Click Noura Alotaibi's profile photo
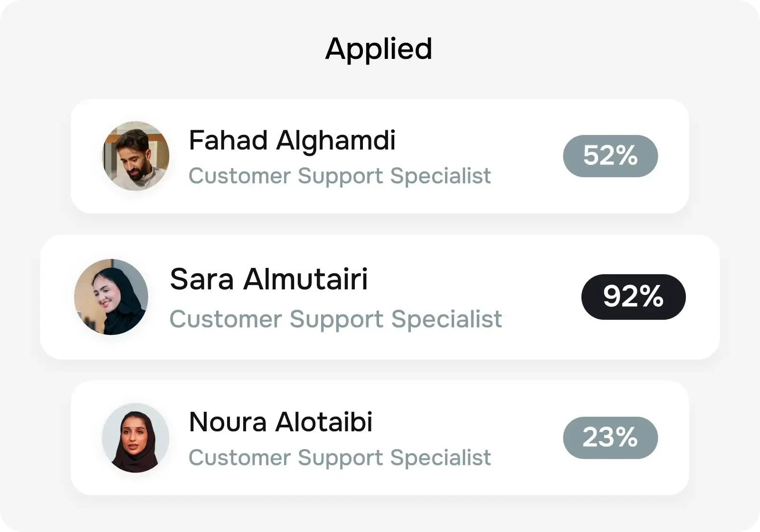The image size is (760, 532). pos(135,438)
